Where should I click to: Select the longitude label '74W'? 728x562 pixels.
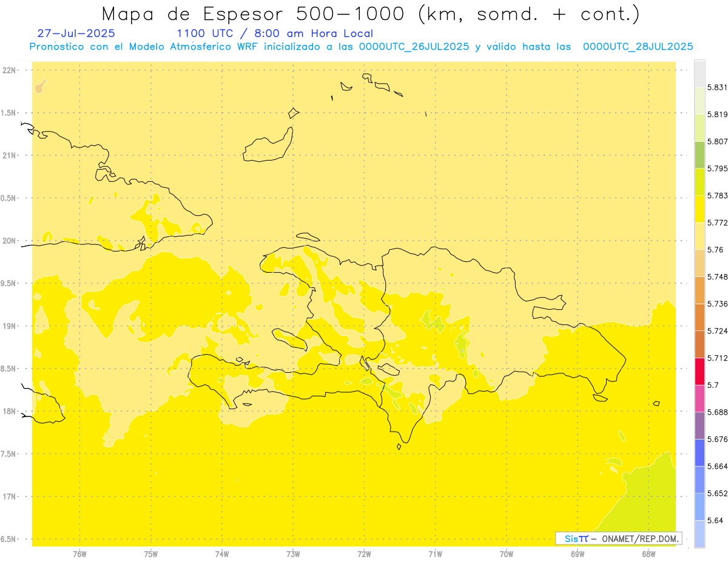(x=222, y=554)
